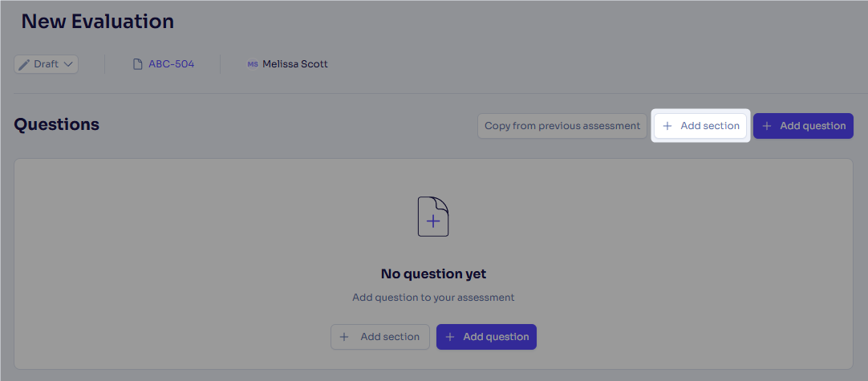Click the No question yet message
The height and width of the screenshot is (381, 868).
pyautogui.click(x=433, y=274)
